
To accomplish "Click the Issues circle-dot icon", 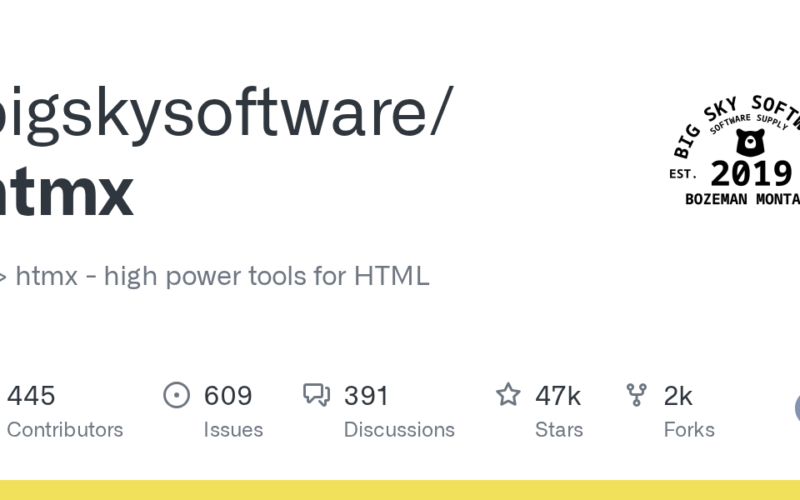I will (x=177, y=396).
